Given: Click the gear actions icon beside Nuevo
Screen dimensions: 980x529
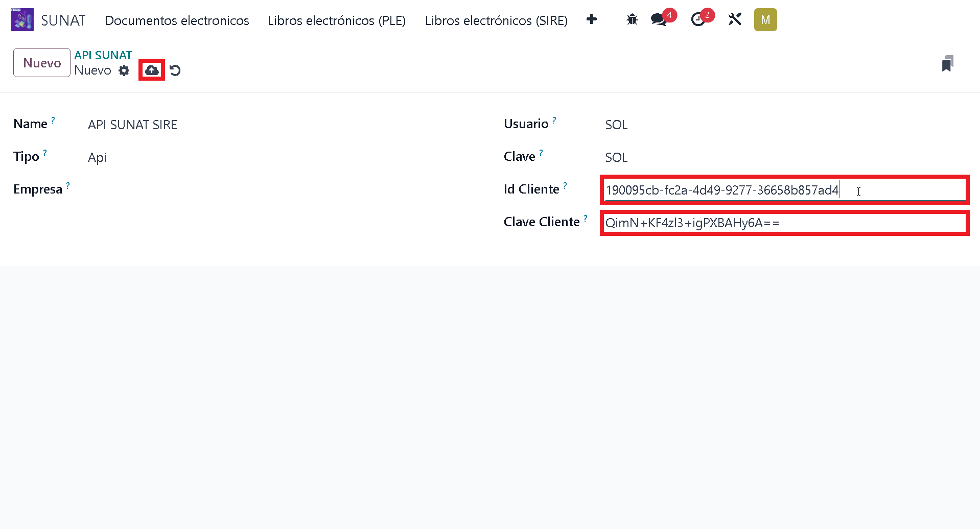Looking at the screenshot, I should click(124, 70).
